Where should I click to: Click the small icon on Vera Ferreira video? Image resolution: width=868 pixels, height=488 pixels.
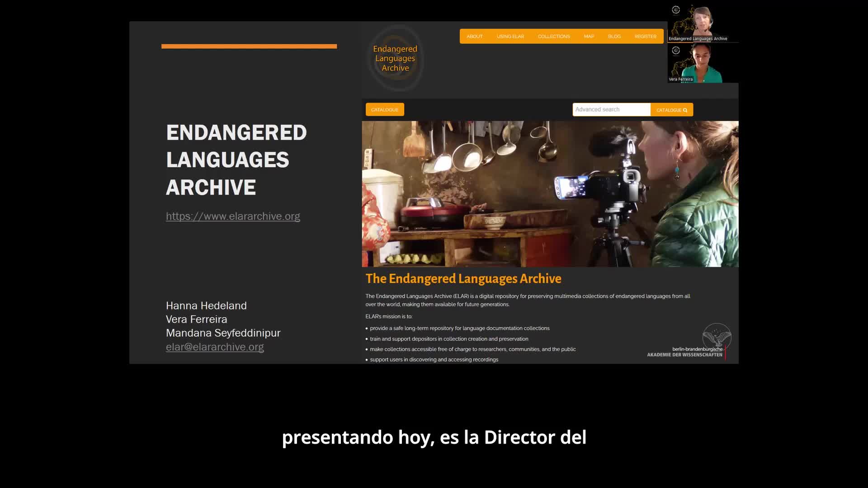click(676, 51)
